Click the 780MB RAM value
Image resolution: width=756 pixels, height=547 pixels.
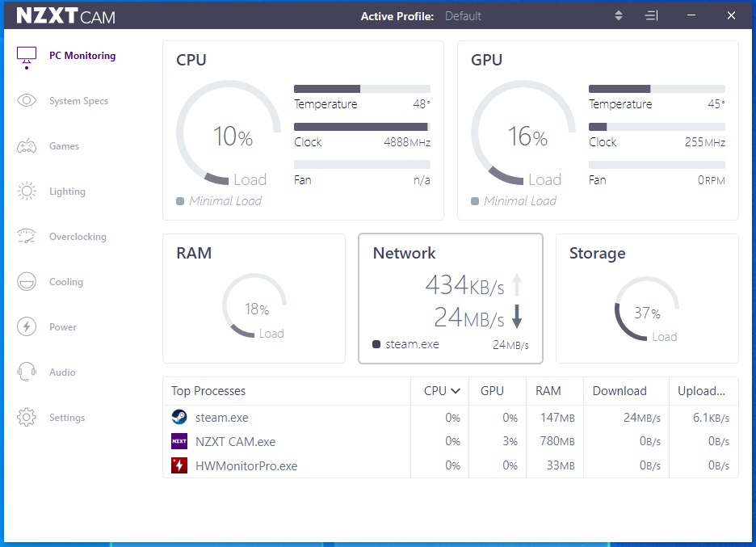[x=557, y=441]
